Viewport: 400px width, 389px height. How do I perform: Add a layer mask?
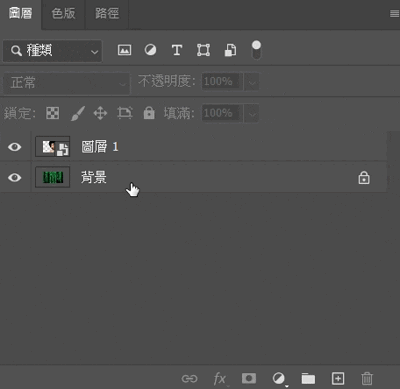[249, 378]
